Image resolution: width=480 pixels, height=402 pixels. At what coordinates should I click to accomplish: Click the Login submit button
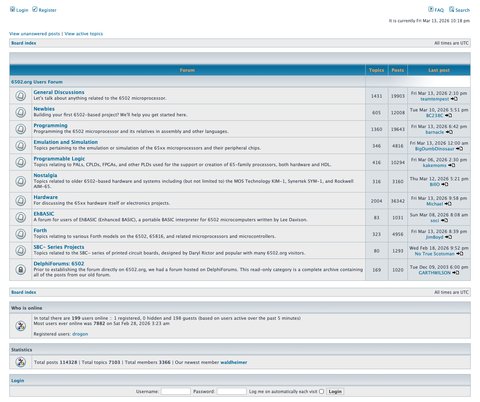(335, 391)
